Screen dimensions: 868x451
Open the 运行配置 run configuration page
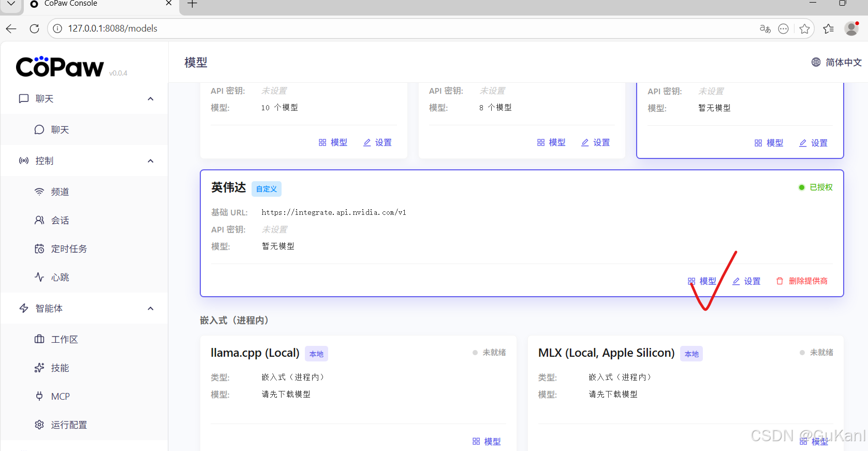(x=84, y=425)
